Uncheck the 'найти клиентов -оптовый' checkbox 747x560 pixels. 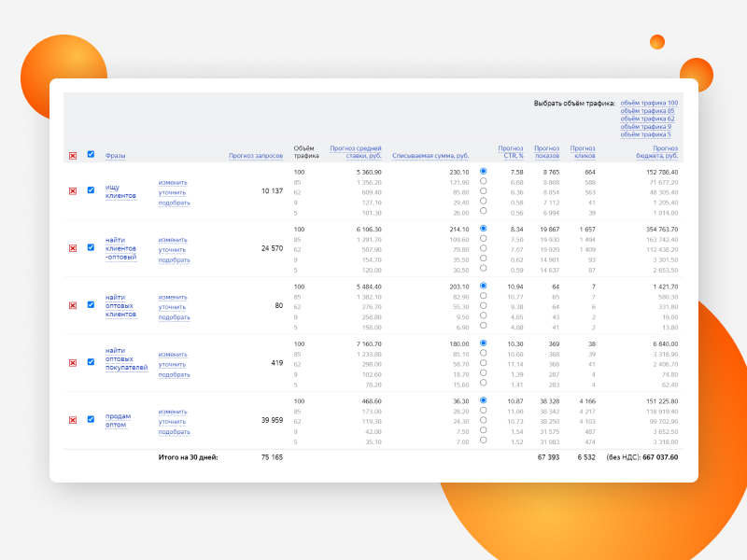pos(91,247)
